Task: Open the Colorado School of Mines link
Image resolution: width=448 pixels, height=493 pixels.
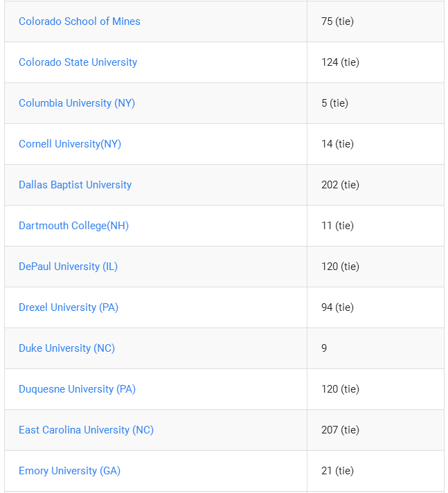Action: click(x=79, y=21)
